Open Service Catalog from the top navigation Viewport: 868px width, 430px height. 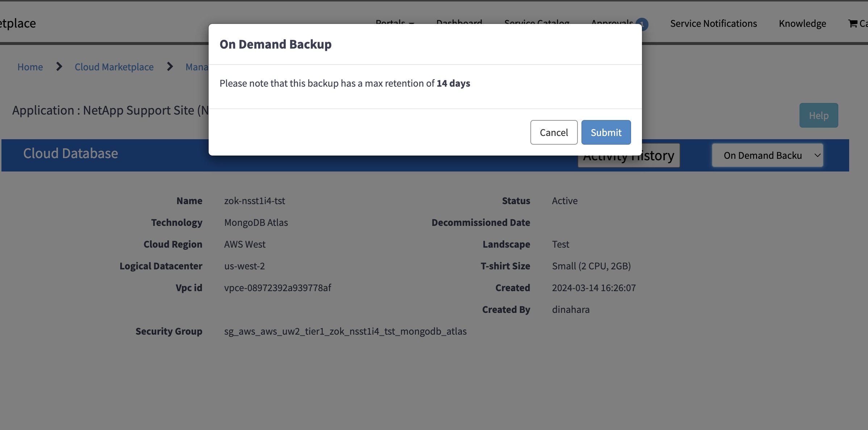point(537,23)
